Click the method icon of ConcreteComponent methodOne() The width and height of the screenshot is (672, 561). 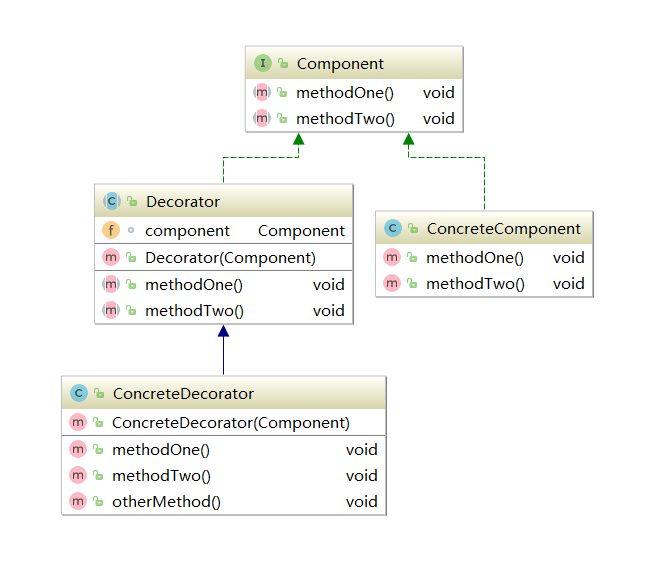(x=392, y=257)
